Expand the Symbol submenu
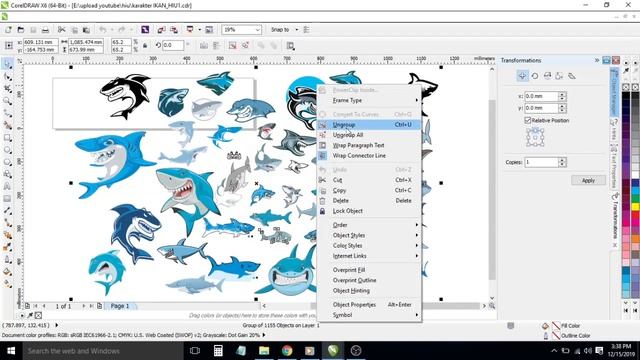The image size is (640, 360). [369, 315]
